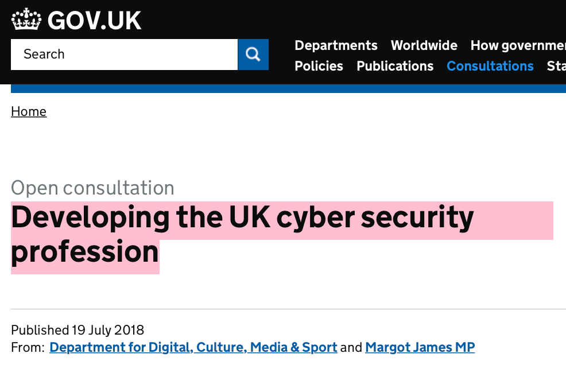Click the magnifying glass search button
Image resolution: width=566 pixels, height=392 pixels.
(x=253, y=55)
